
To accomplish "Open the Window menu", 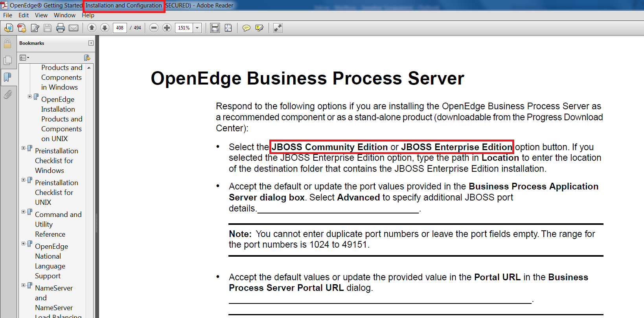I will pyautogui.click(x=65, y=15).
